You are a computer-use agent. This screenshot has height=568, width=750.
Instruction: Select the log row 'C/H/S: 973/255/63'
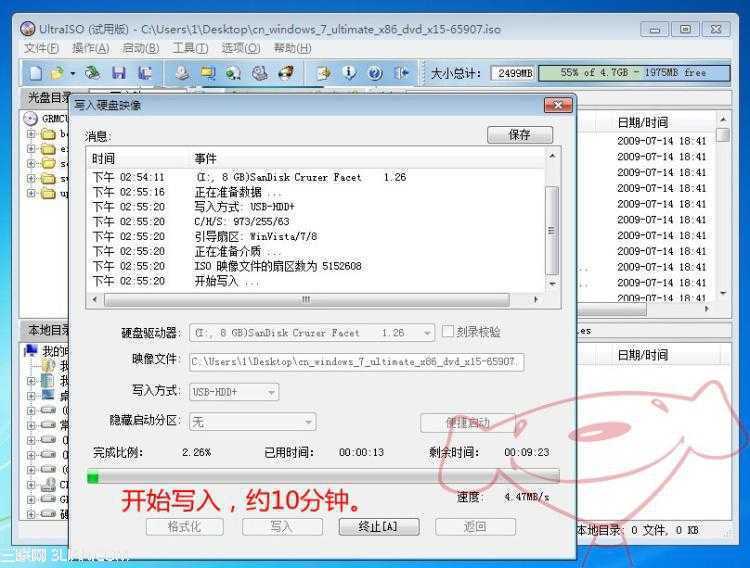[316, 222]
